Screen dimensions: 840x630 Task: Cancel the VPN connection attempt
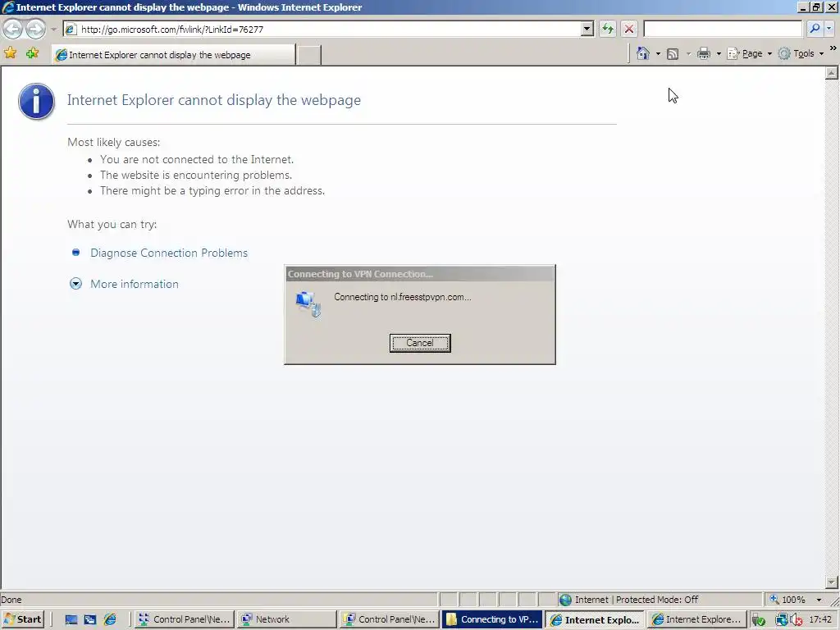tap(420, 343)
